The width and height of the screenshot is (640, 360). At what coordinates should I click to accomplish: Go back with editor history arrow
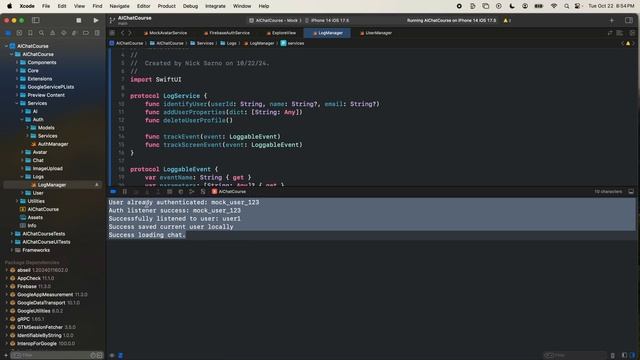pyautogui.click(x=122, y=33)
